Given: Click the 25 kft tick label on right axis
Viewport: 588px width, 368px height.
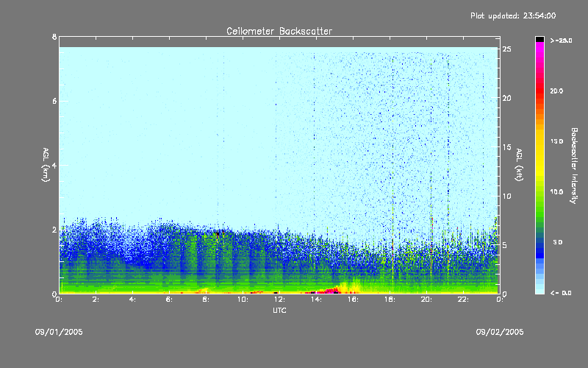Looking at the screenshot, I should (506, 49).
